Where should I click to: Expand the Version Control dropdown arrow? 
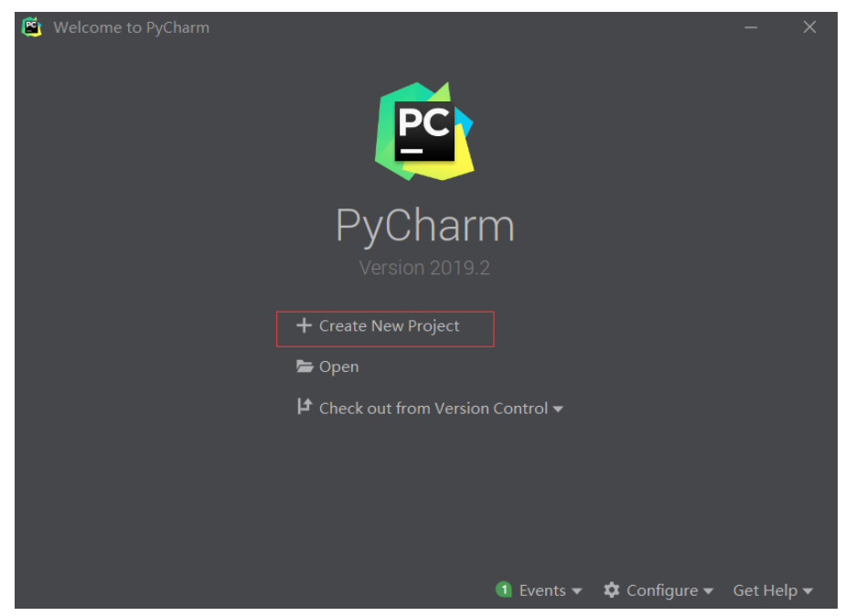(558, 409)
